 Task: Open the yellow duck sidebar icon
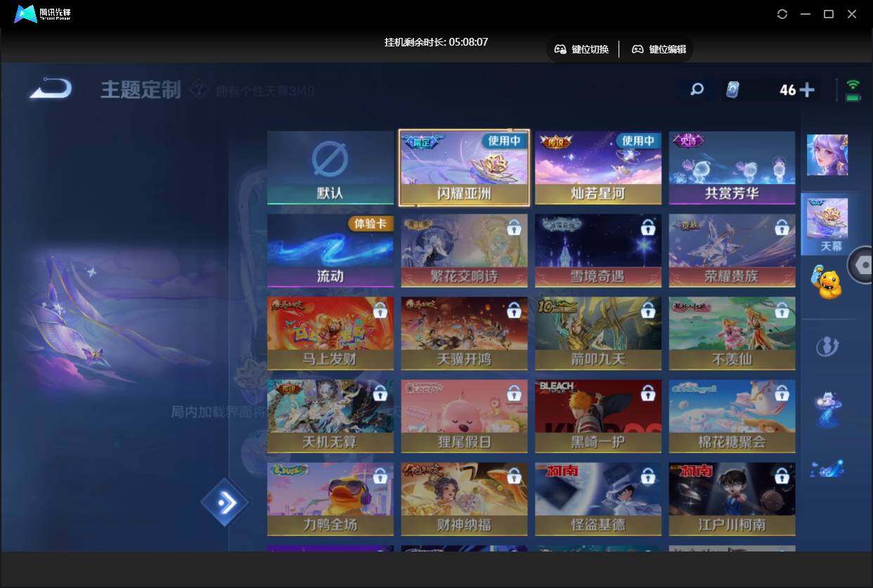tap(826, 282)
